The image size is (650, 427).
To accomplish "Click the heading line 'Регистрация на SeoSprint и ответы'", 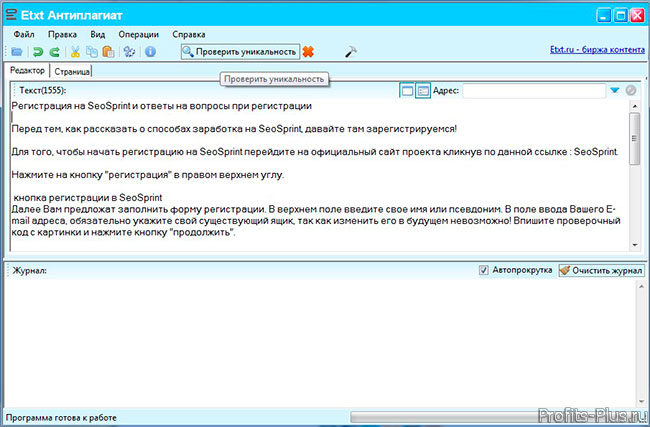I will tap(162, 106).
